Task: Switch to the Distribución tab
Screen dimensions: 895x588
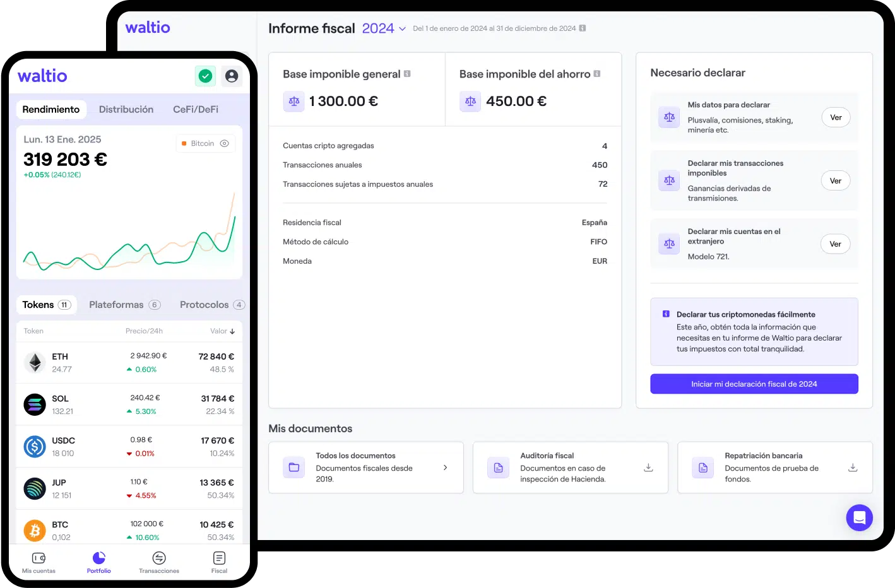Action: point(126,110)
